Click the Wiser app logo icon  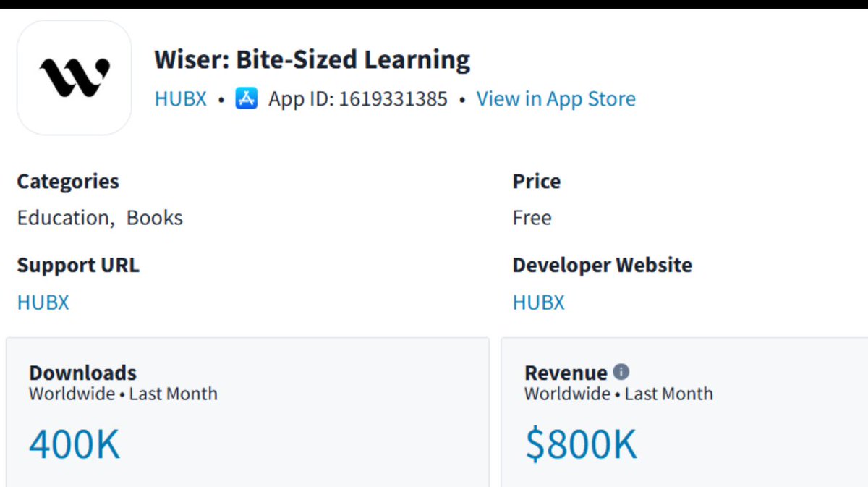(75, 77)
